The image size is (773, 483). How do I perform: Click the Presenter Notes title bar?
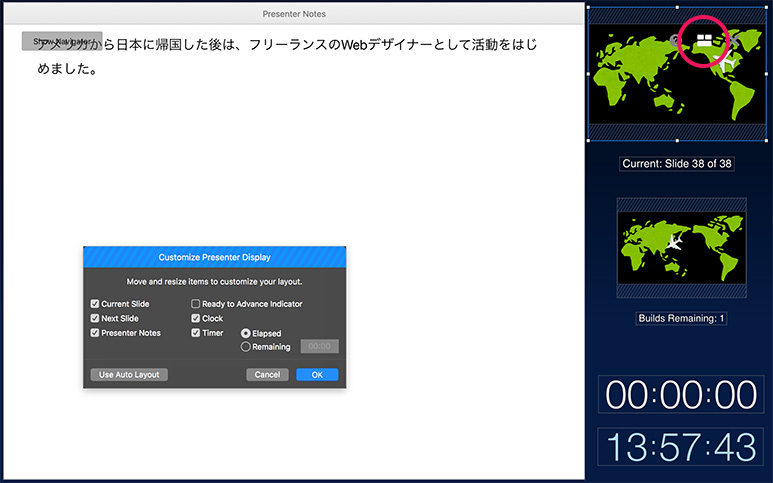coord(294,14)
